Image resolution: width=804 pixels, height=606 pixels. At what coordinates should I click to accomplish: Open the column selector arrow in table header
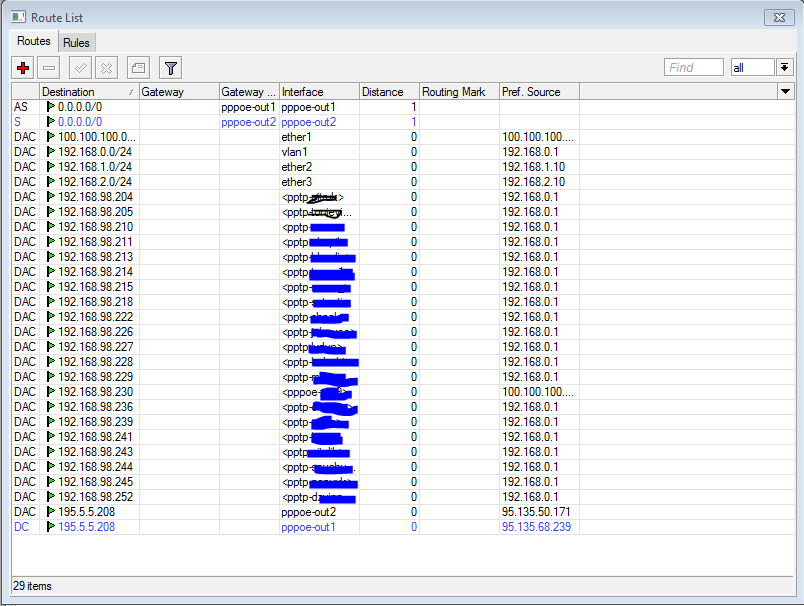(x=785, y=91)
